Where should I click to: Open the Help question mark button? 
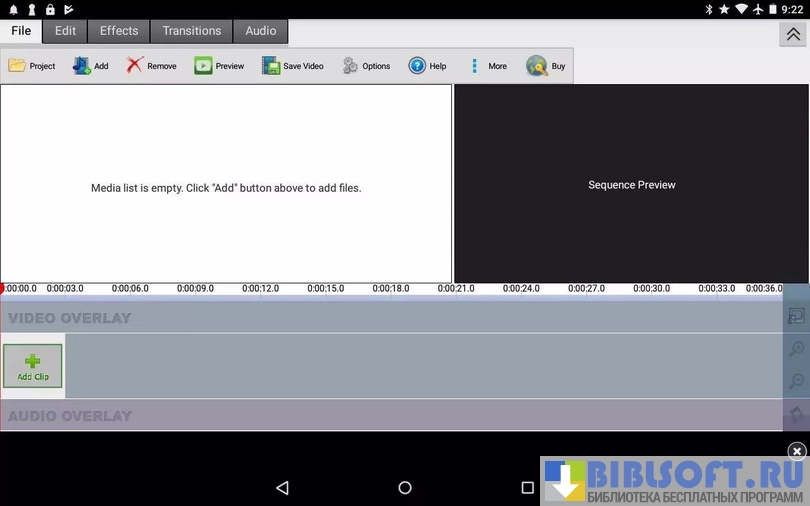coord(427,66)
